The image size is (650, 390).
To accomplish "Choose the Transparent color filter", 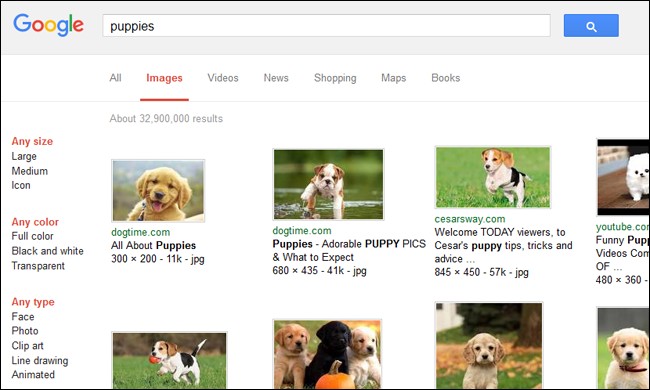I will [38, 266].
